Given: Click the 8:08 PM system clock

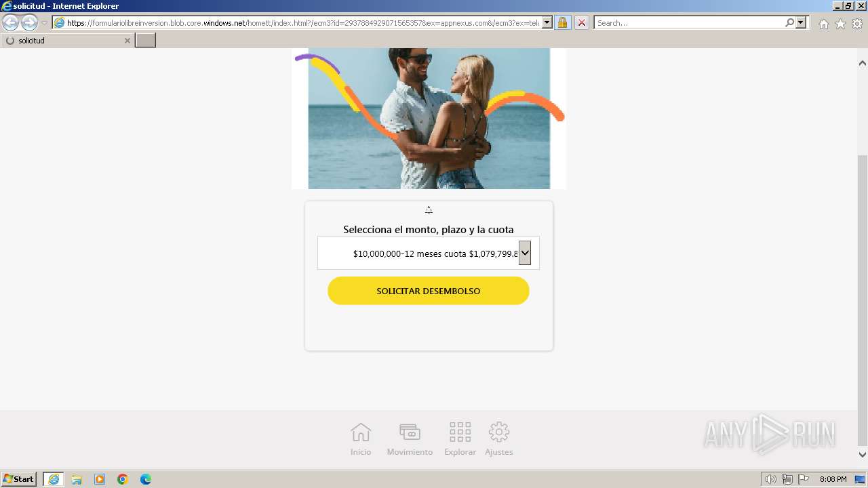Looking at the screenshot, I should coord(833,479).
